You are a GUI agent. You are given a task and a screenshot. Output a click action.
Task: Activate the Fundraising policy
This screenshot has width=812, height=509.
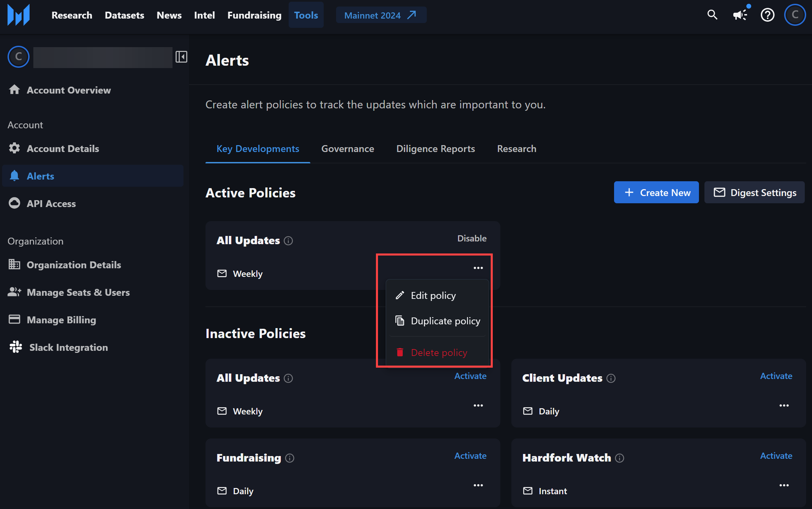470,456
